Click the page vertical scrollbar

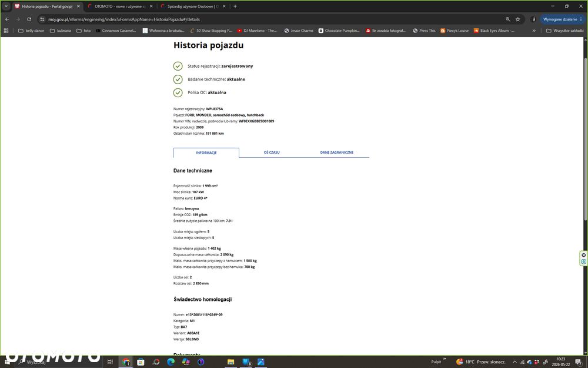pos(586,139)
